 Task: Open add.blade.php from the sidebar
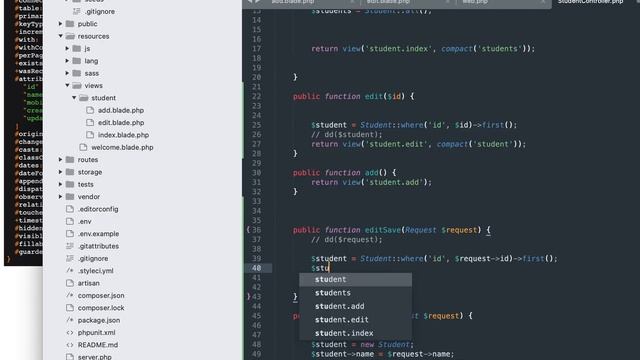121,110
